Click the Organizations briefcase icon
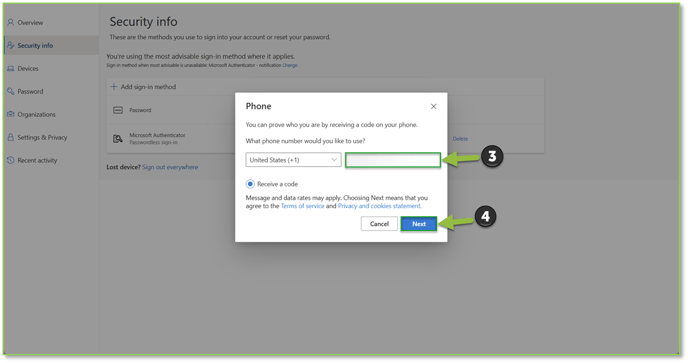Screen dimensions: 688x363 coord(11,114)
